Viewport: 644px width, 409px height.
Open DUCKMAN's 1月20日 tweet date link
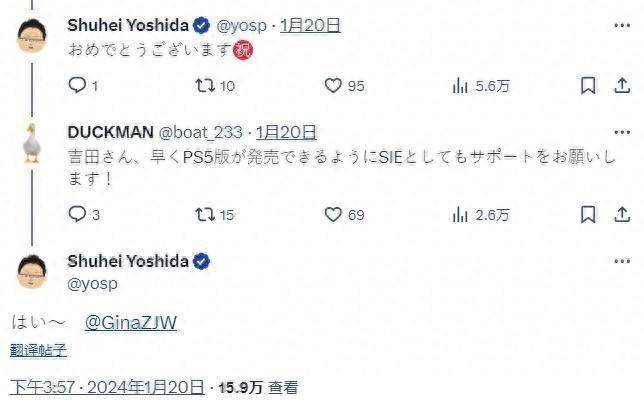[x=287, y=131]
